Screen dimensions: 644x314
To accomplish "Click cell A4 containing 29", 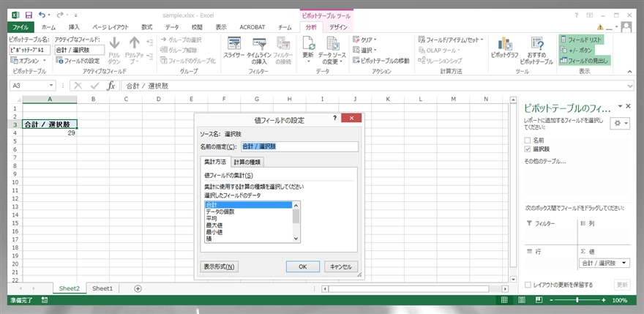I will click(x=50, y=132).
